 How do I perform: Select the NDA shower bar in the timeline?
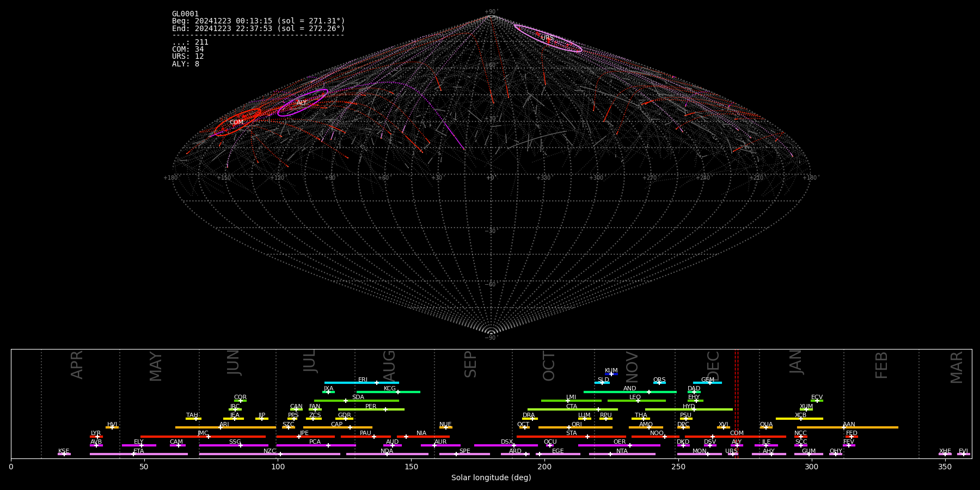pos(387,454)
